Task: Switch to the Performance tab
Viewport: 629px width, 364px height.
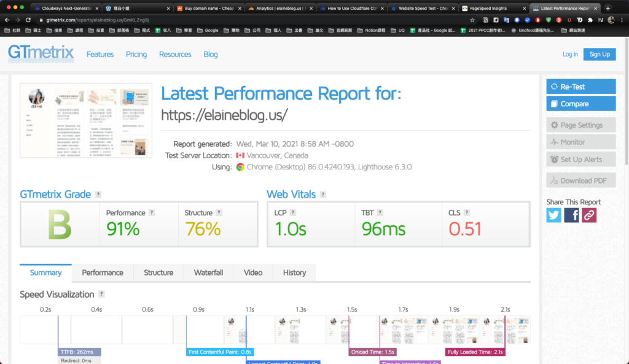Action: coord(103,273)
